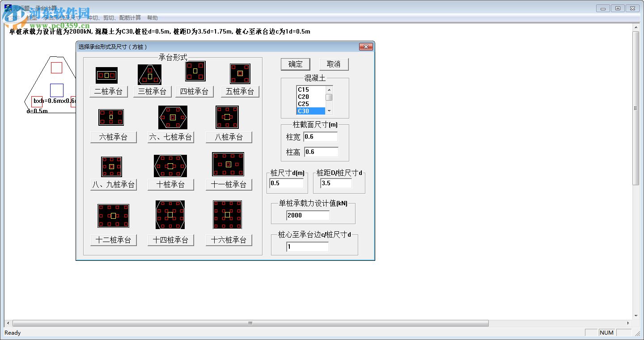Edit the 柱宽 column width field
The width and height of the screenshot is (644, 340).
(x=320, y=136)
